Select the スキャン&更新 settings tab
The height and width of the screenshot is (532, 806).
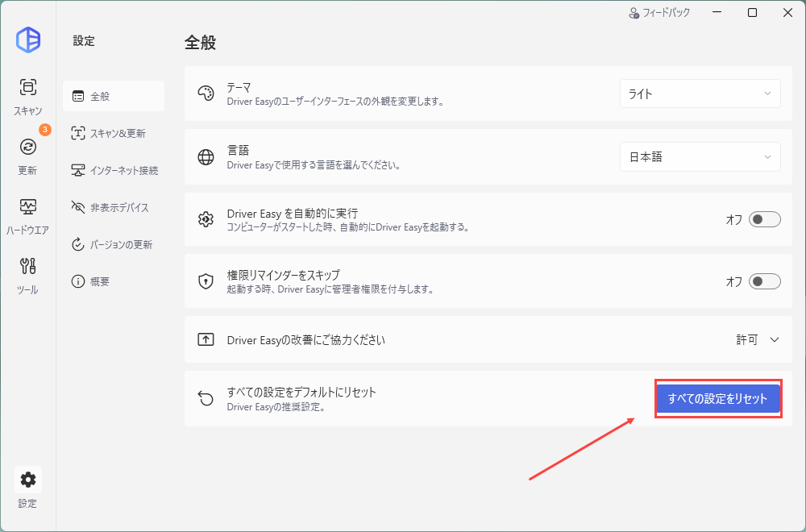114,133
